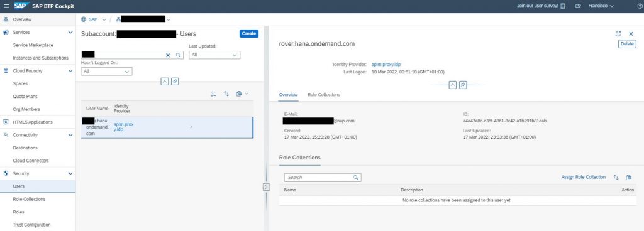Screen dimensions: 644x231
Task: Collapse the Services section chevron
Action: click(70, 33)
